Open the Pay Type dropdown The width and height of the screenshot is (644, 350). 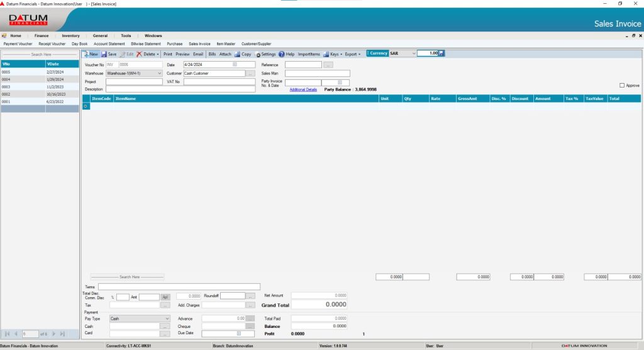click(x=167, y=319)
